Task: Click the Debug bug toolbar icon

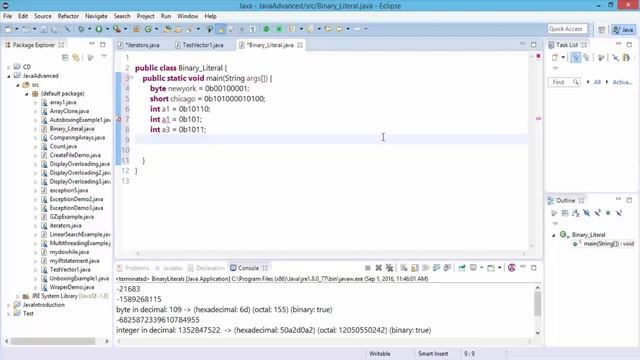Action: point(81,29)
